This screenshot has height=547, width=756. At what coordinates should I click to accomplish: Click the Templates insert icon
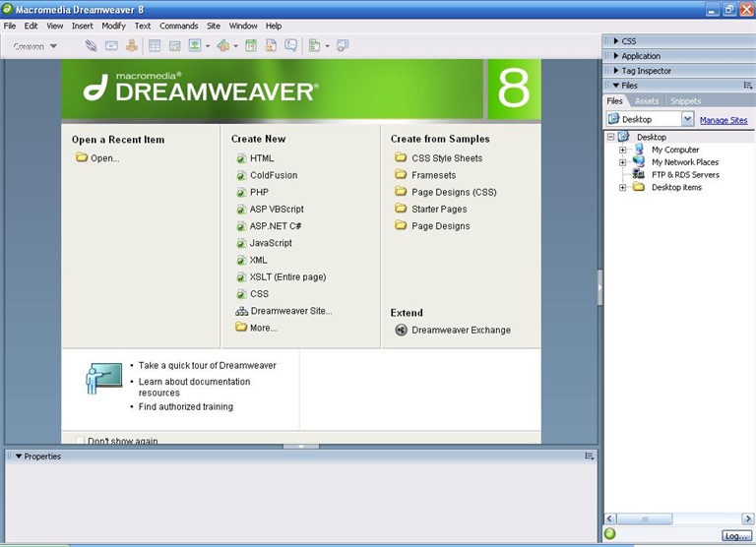314,46
